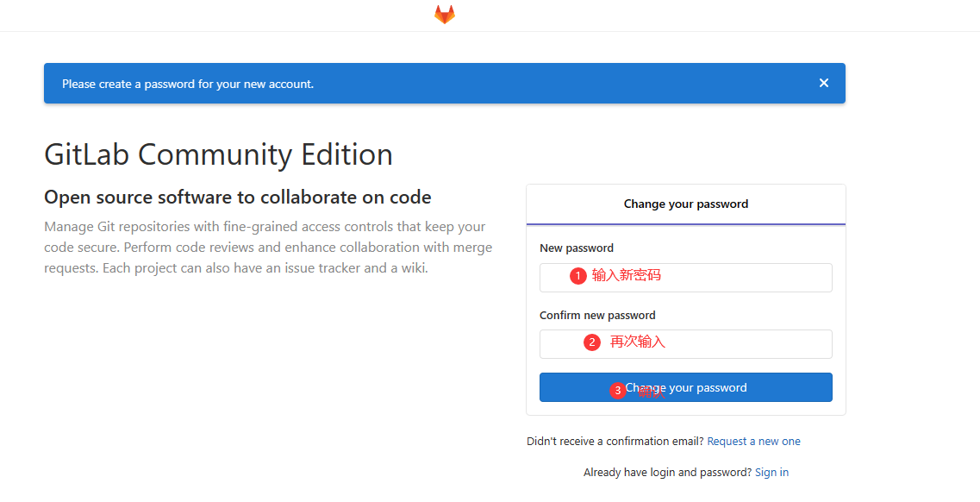This screenshot has width=980, height=502.
Task: Submit with the blue Change your password button
Action: tap(685, 387)
